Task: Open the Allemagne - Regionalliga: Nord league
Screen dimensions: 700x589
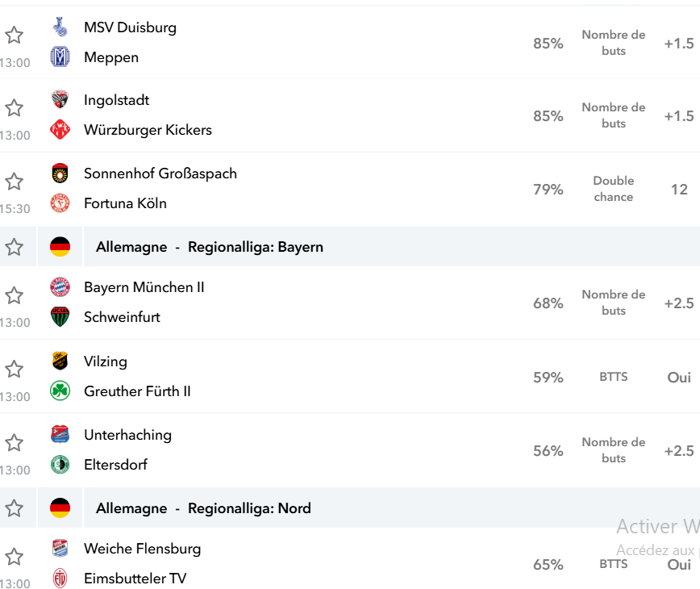Action: [203, 508]
